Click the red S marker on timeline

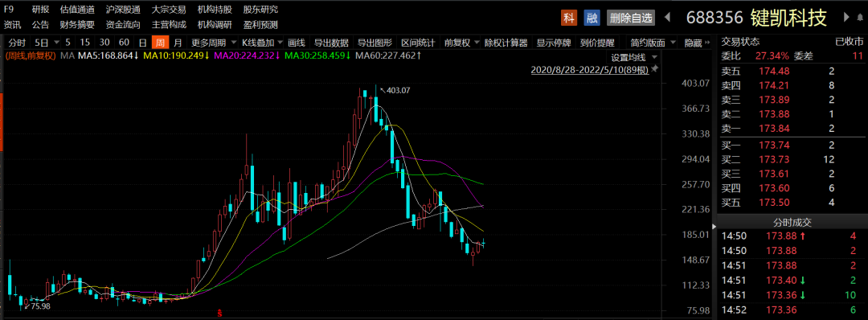(219, 314)
